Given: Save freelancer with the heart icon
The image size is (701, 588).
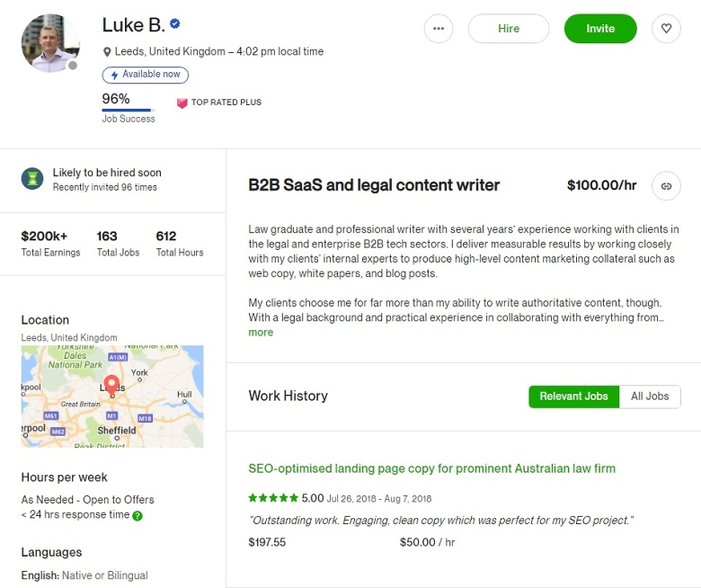Looking at the screenshot, I should 666,29.
